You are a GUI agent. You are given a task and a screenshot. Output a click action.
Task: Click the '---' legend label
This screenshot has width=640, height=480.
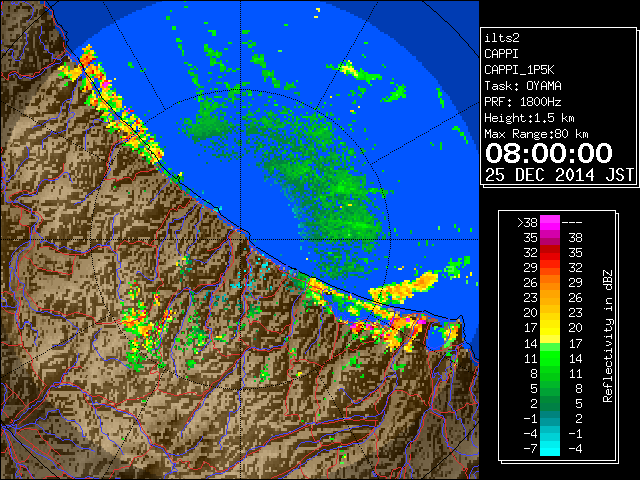(x=572, y=223)
